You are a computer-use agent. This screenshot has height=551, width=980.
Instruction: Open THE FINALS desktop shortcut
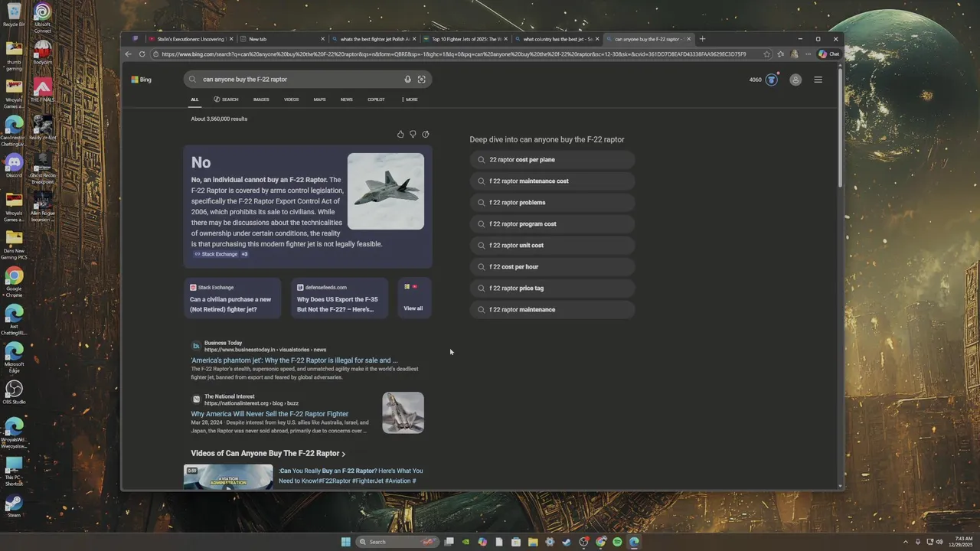[x=42, y=90]
